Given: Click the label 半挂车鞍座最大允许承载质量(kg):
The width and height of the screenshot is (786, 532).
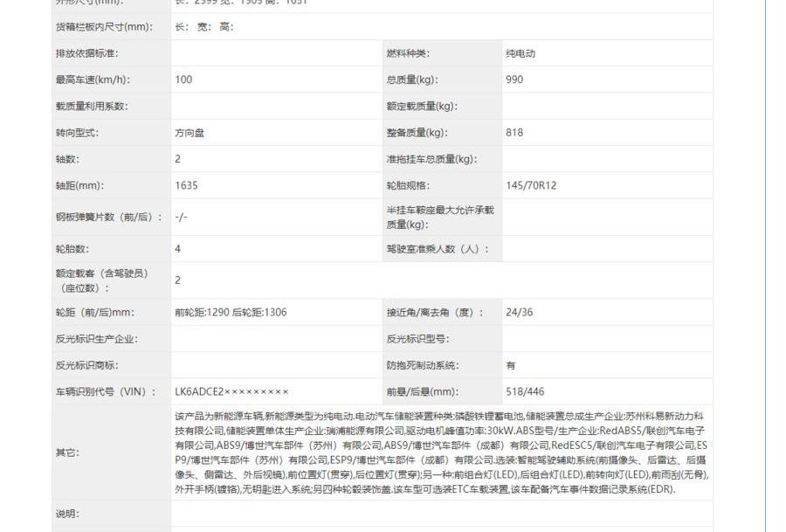Looking at the screenshot, I should pyautogui.click(x=440, y=218).
